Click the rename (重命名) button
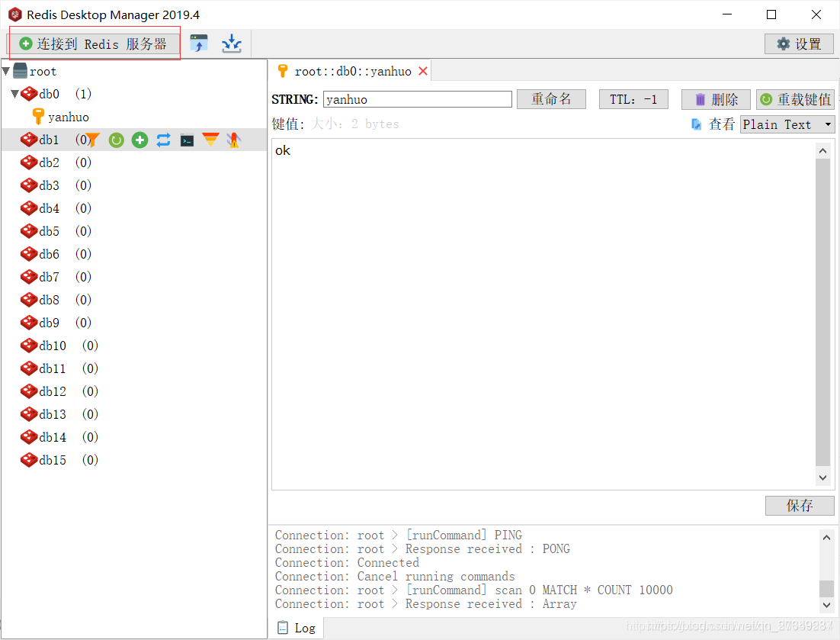 [551, 99]
